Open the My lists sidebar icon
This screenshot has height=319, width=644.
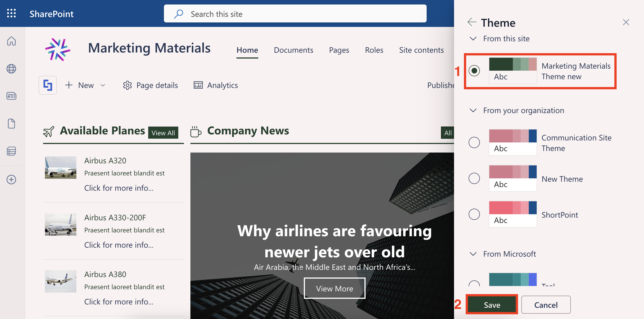click(x=11, y=151)
